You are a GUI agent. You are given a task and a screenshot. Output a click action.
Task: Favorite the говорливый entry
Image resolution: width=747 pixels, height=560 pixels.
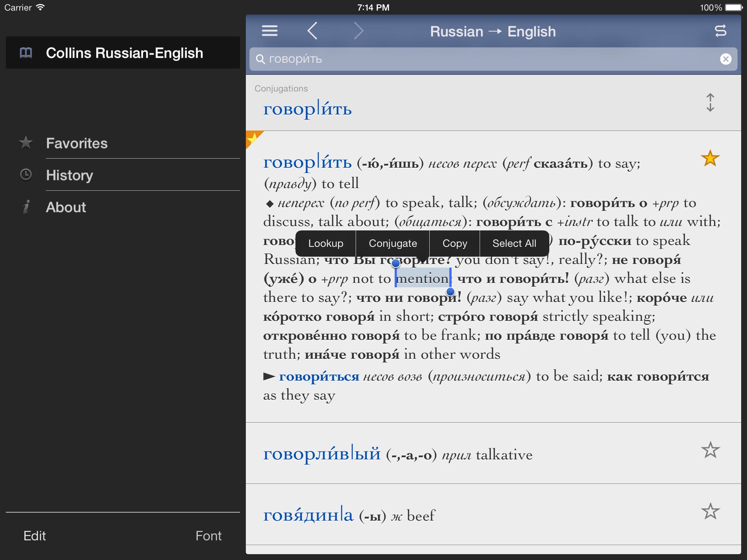(x=710, y=450)
